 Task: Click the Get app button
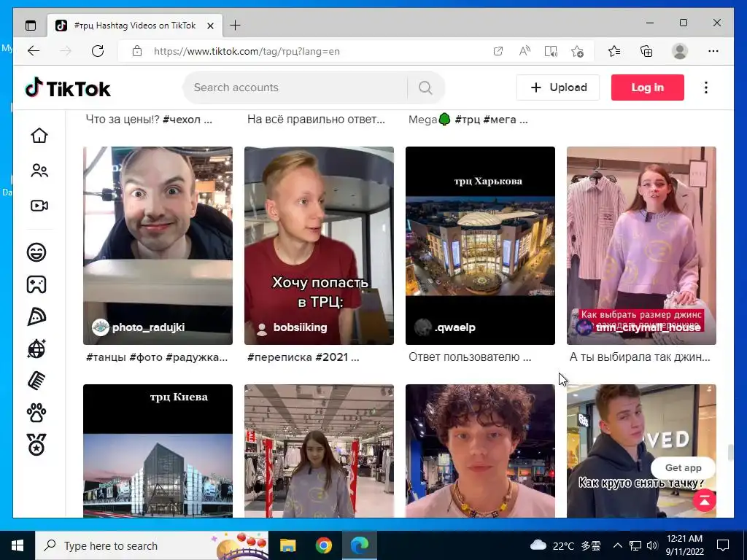point(683,467)
